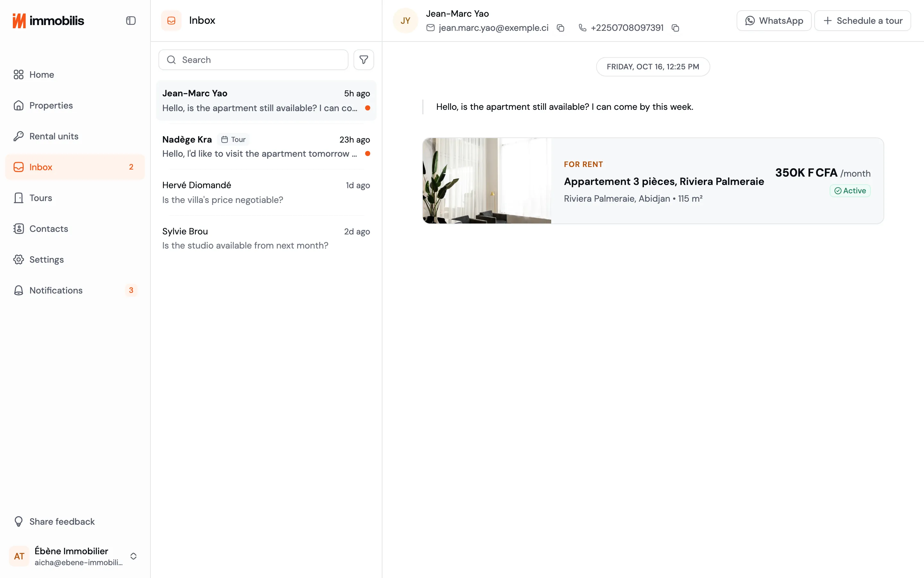
Task: Click the Notifications count badge 3
Action: click(x=131, y=290)
